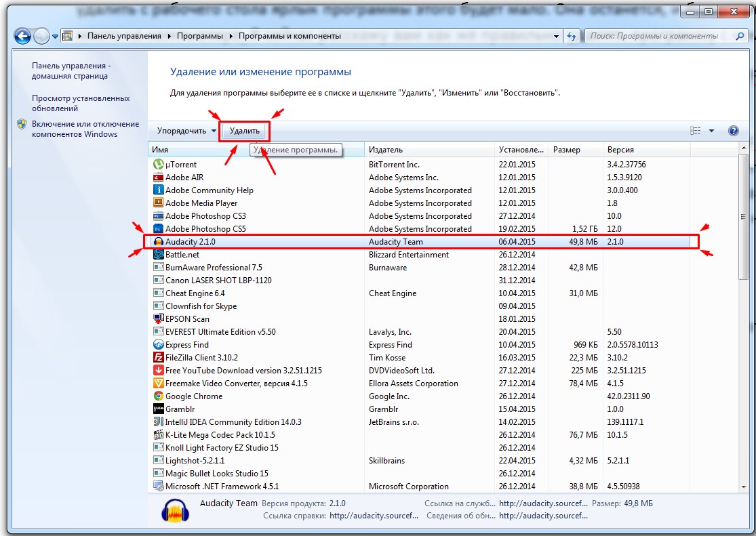Click the 1,52 ГБ size cell
756x536 pixels.
pyautogui.click(x=585, y=229)
